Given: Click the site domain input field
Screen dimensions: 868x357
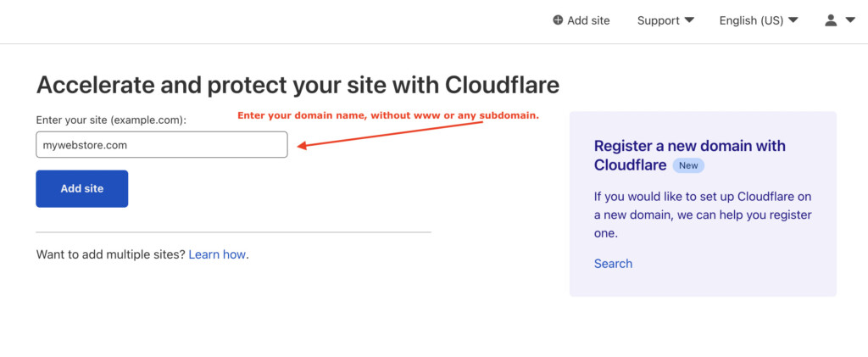Looking at the screenshot, I should point(162,145).
